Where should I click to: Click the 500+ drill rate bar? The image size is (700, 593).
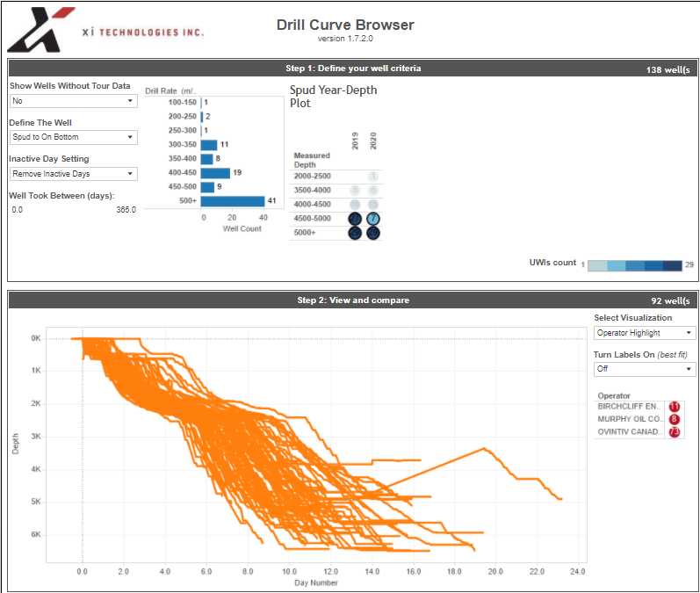click(233, 201)
